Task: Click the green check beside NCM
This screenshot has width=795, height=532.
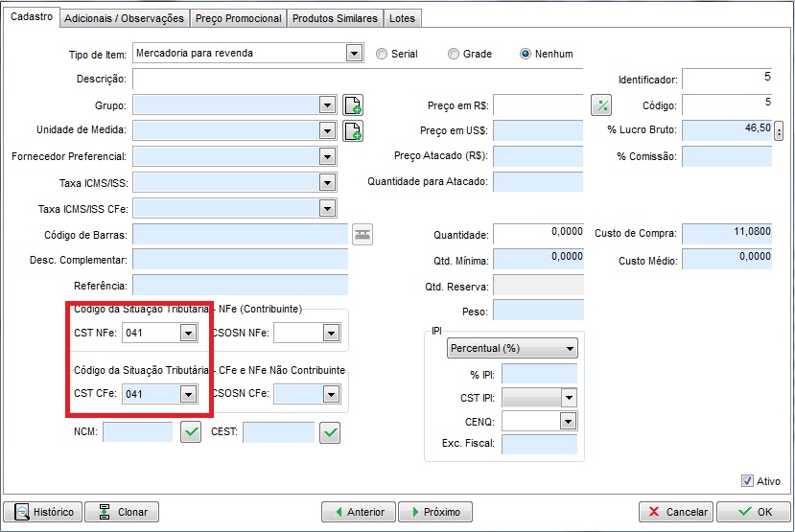Action: click(x=192, y=432)
